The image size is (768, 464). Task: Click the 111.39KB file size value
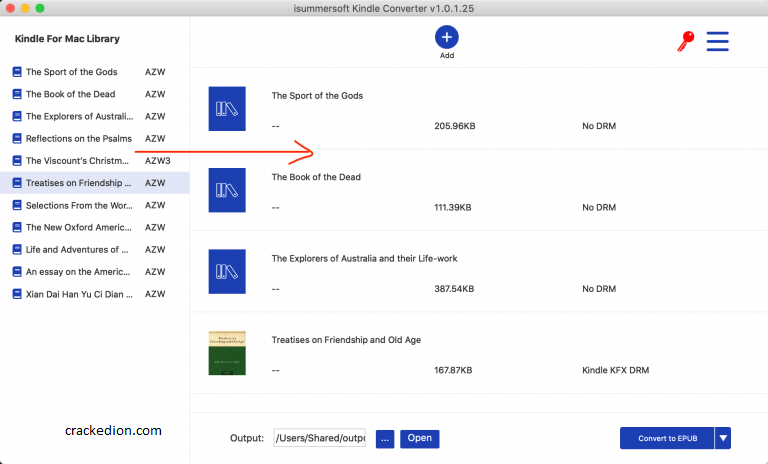[453, 207]
